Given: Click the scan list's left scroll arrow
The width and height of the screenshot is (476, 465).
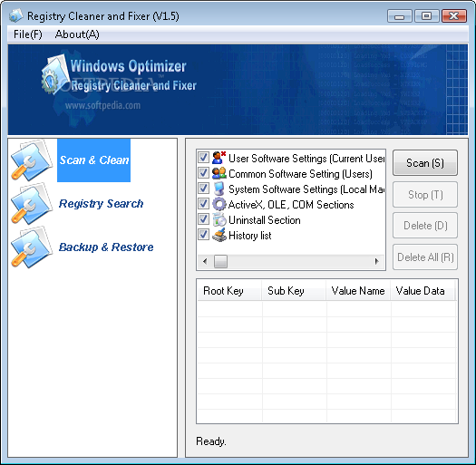Looking at the screenshot, I should coord(205,261).
